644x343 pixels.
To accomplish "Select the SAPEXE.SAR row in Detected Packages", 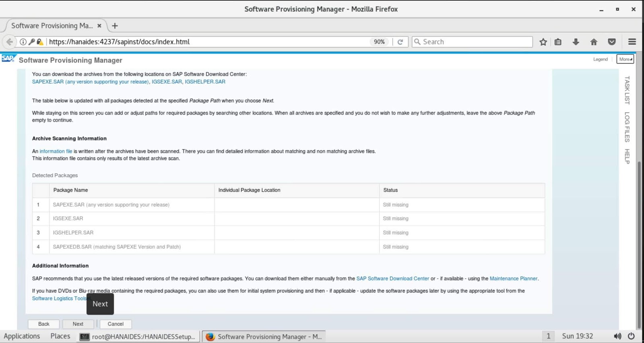I will tap(289, 205).
